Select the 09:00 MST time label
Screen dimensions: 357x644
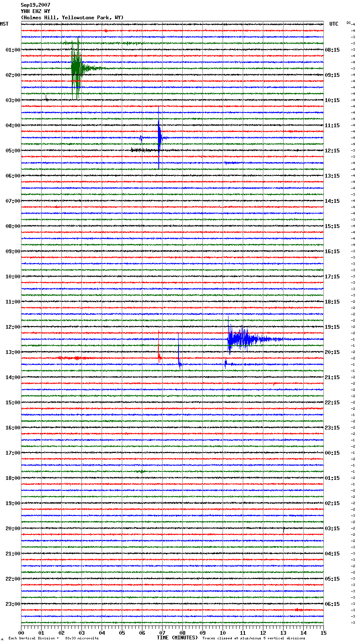pos(13,251)
